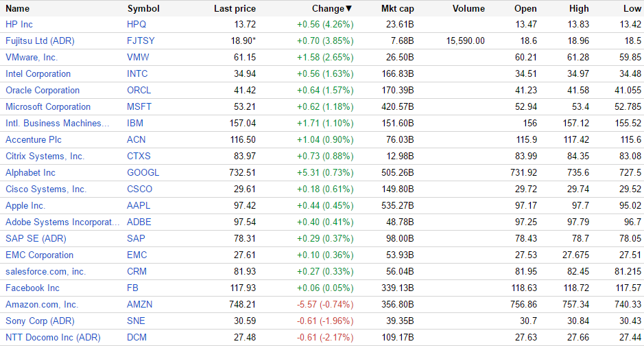Viewport: 644px width, 346px height.
Task: View Microsoft Corporation stock details
Action: pos(48,106)
